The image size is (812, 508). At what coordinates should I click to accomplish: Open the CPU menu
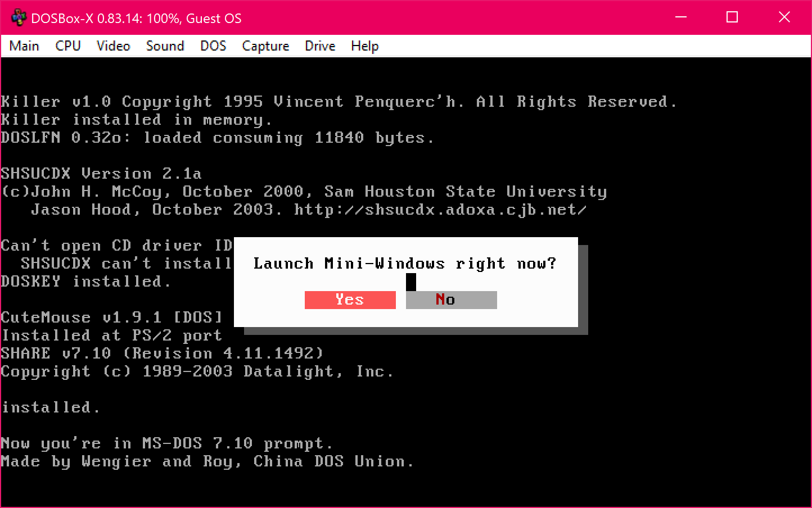pyautogui.click(x=67, y=46)
